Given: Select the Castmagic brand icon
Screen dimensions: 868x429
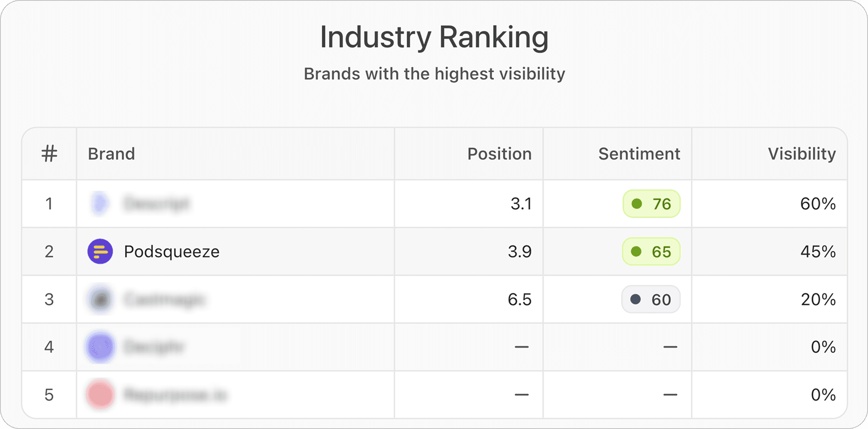Looking at the screenshot, I should point(100,299).
